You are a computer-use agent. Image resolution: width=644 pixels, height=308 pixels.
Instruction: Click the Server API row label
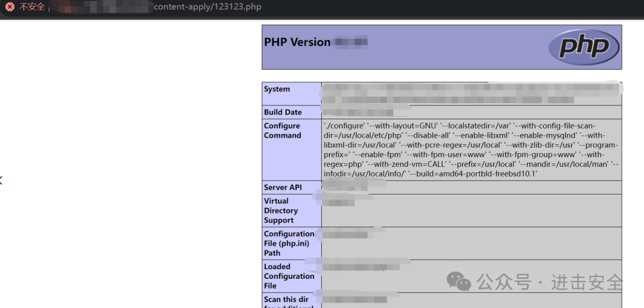pyautogui.click(x=283, y=187)
